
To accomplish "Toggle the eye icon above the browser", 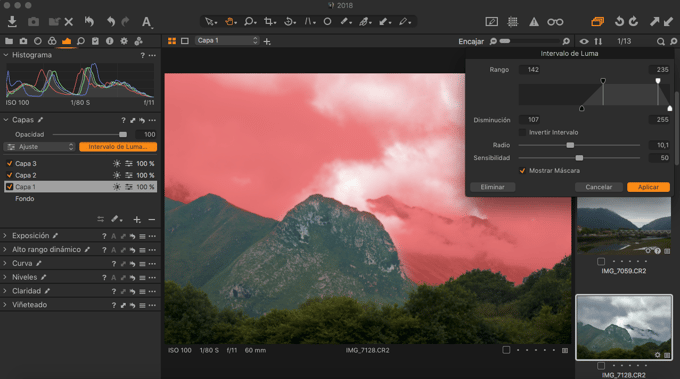I will (x=584, y=41).
